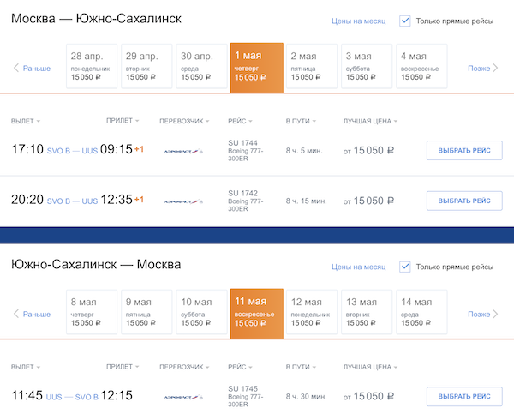Image resolution: width=514 pixels, height=420 pixels.
Task: Click the right arrow beside 'Позже' for return dates
Action: [496, 314]
